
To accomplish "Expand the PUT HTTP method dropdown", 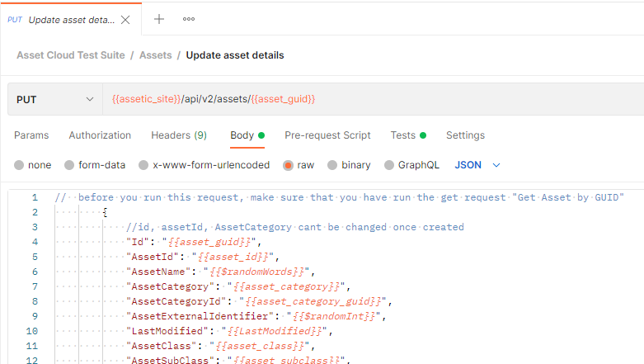I will [55, 99].
